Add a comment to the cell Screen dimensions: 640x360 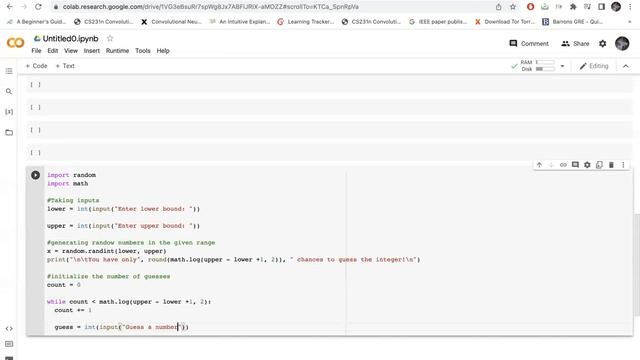575,165
